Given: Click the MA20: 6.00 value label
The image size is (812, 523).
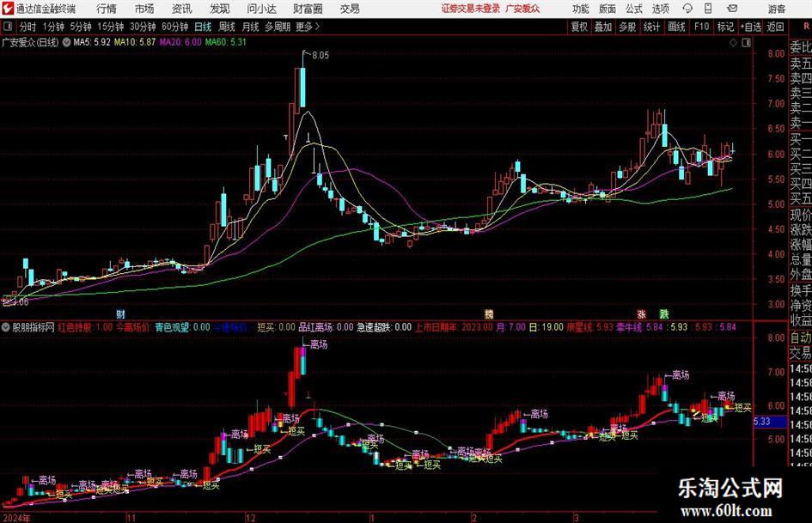Looking at the screenshot, I should (x=180, y=42).
